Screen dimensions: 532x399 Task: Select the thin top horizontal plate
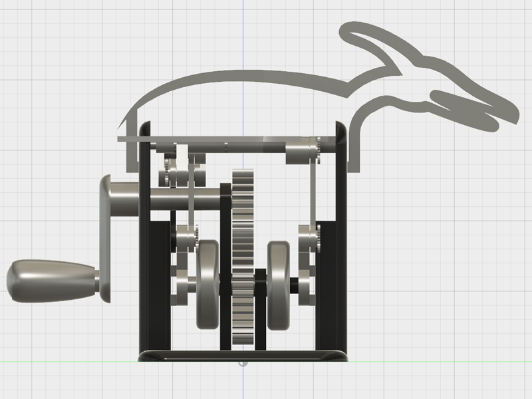point(225,139)
